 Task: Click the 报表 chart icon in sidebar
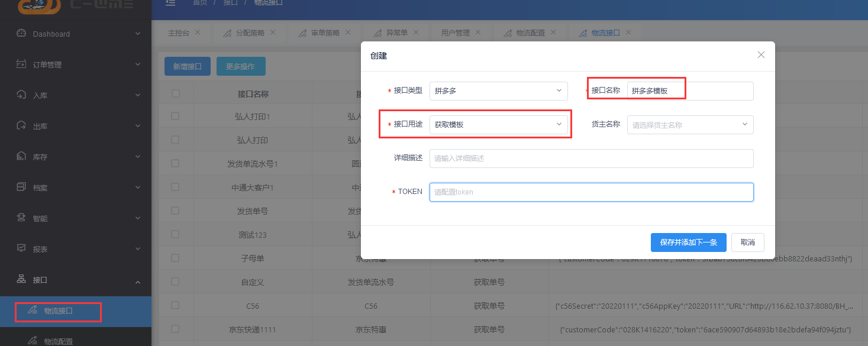coord(21,249)
